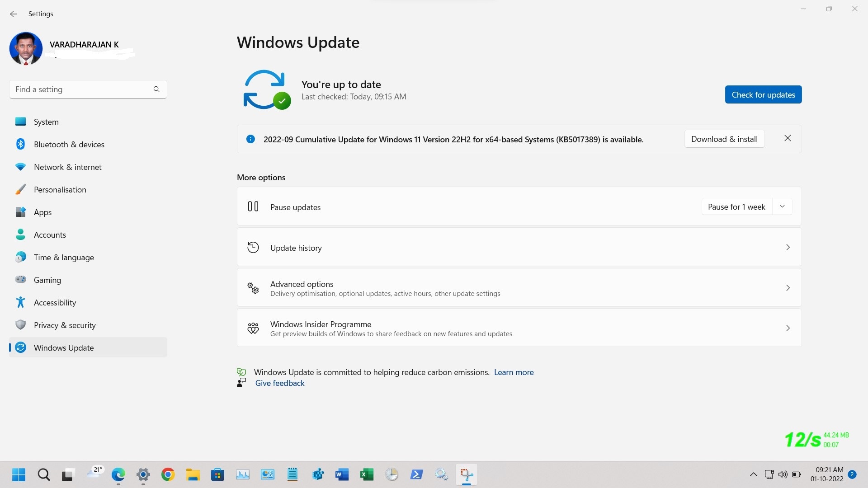This screenshot has width=868, height=488.
Task: Click the volume icon in system tray
Action: pyautogui.click(x=783, y=474)
